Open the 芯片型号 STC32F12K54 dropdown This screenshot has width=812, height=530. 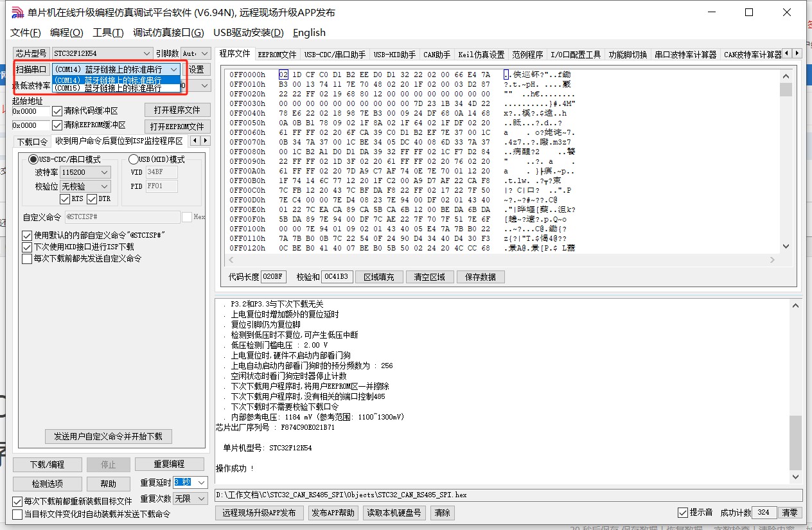pyautogui.click(x=101, y=53)
